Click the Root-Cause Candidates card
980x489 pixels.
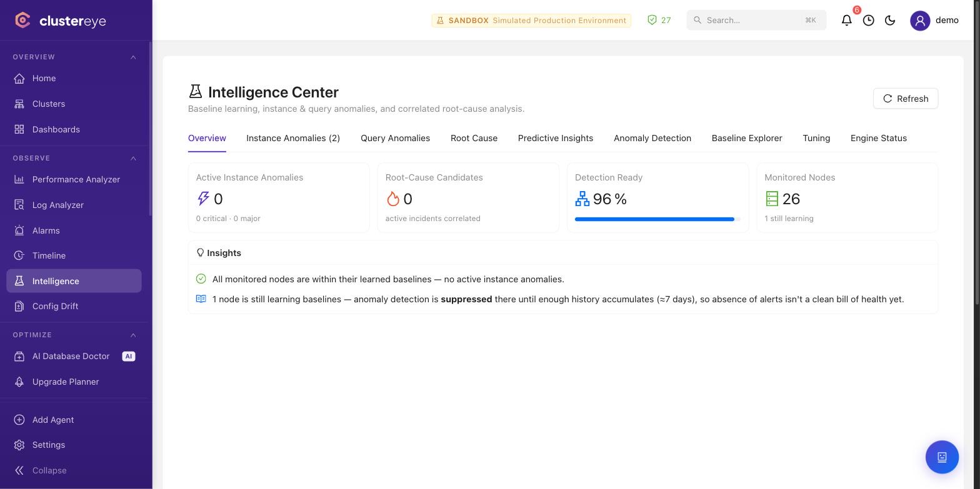468,198
